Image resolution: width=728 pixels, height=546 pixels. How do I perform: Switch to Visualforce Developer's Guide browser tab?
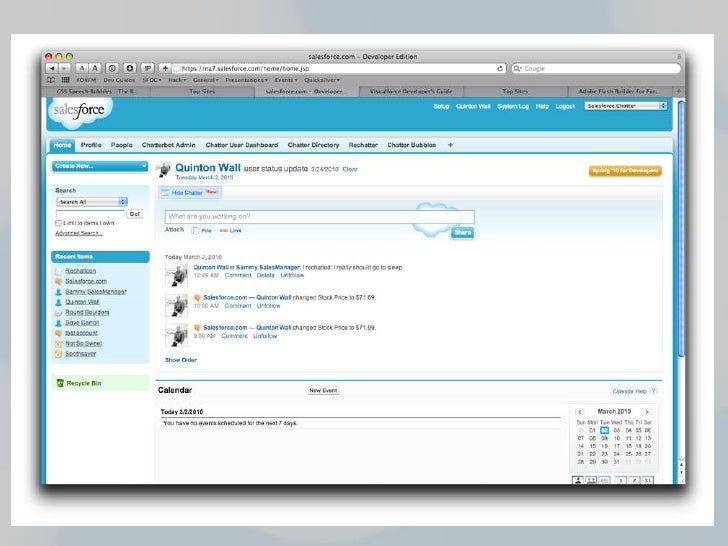pos(411,91)
